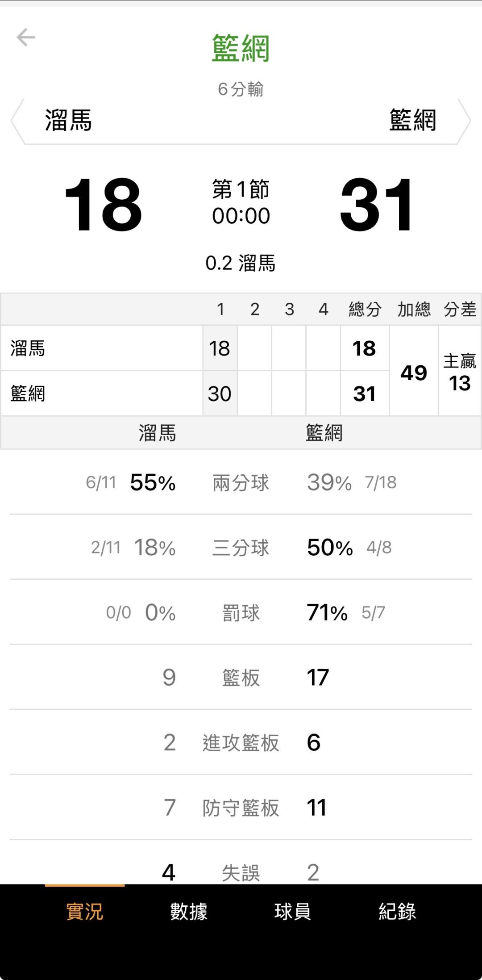Select the 紀錄 tab
Screen dimensions: 482x980
click(x=397, y=912)
